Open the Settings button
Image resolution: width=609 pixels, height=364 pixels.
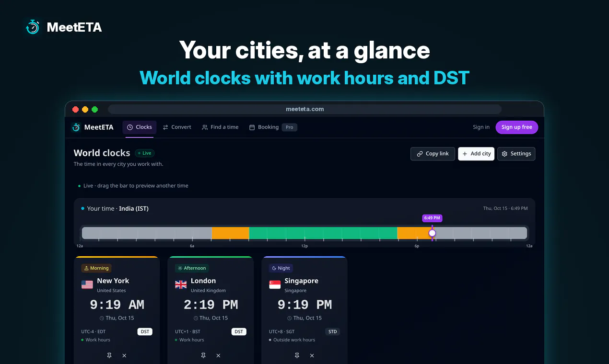click(516, 154)
